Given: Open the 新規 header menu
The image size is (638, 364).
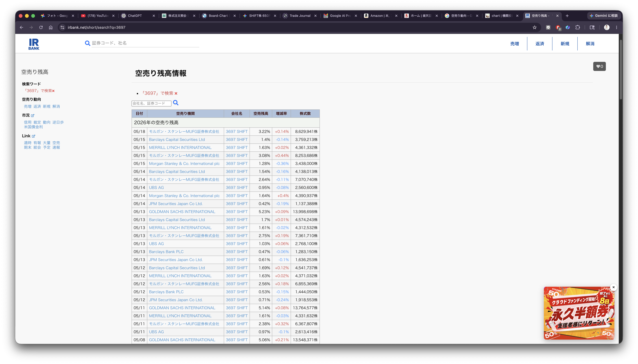Looking at the screenshot, I should coord(565,44).
